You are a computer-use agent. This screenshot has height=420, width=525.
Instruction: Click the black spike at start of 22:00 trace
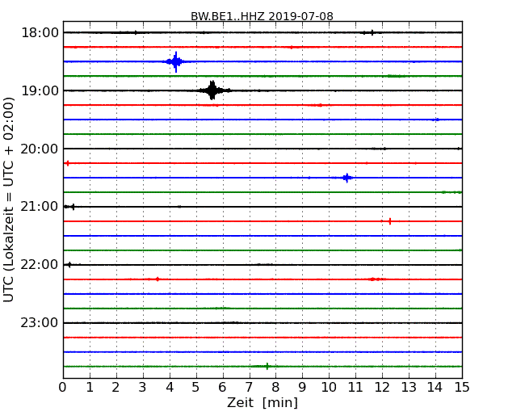(69, 265)
